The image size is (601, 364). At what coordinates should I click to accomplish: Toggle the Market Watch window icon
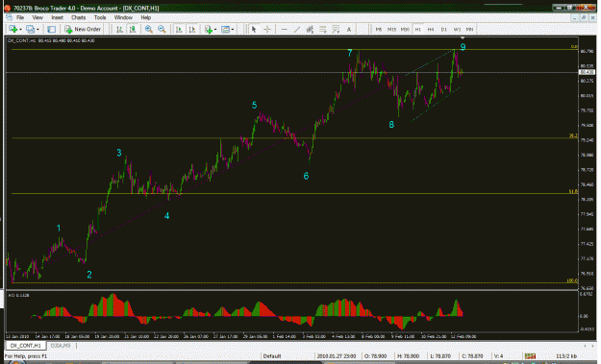point(51,29)
